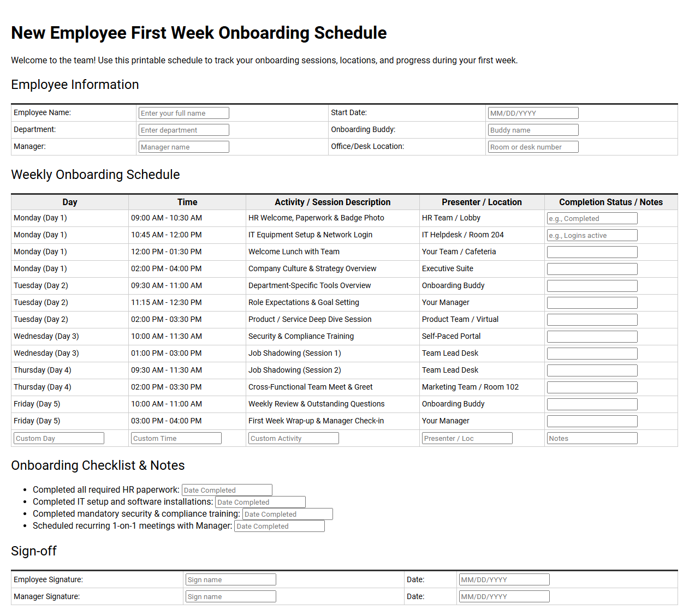Click status field for IT Equipment Setup row

pos(592,235)
